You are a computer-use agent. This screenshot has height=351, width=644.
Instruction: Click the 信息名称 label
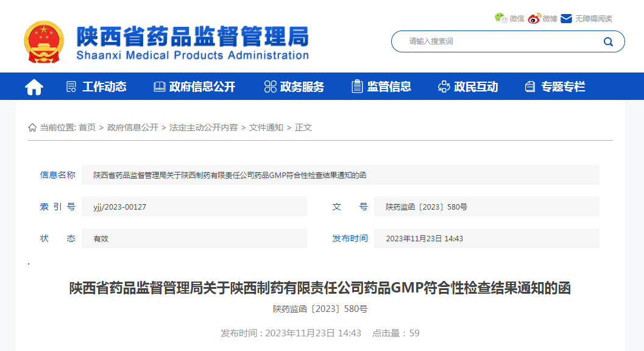coord(57,175)
